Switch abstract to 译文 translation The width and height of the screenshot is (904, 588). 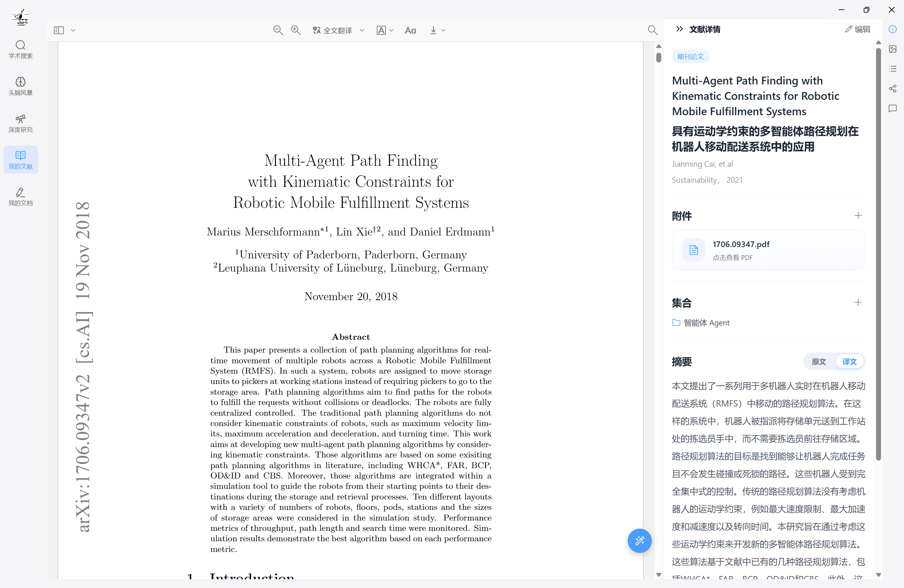849,362
